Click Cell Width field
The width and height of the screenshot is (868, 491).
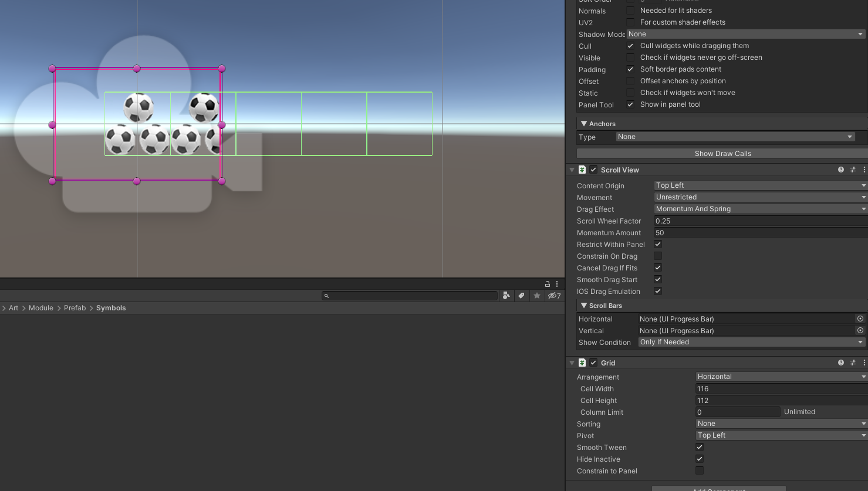click(782, 389)
